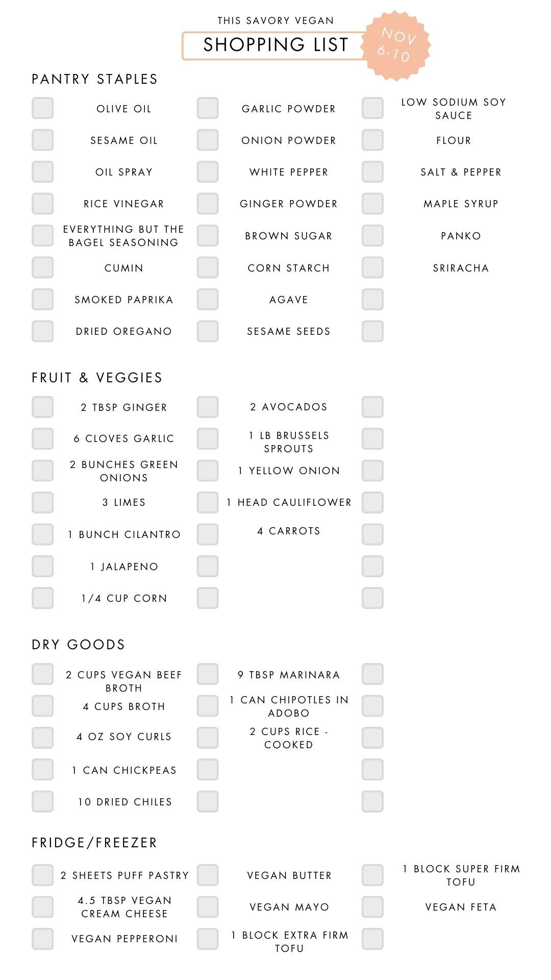Mark 9 Tbsp Marinara checkbox
The height and width of the screenshot is (980, 551).
[208, 674]
